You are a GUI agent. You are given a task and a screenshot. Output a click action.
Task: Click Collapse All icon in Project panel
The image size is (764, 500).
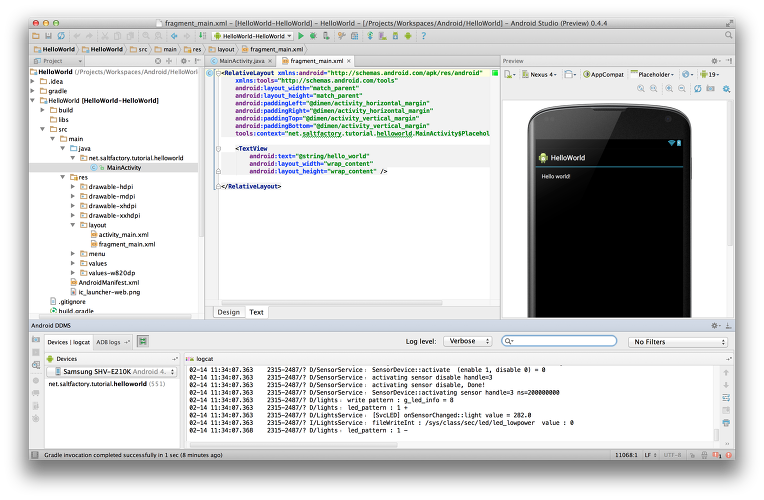click(169, 61)
